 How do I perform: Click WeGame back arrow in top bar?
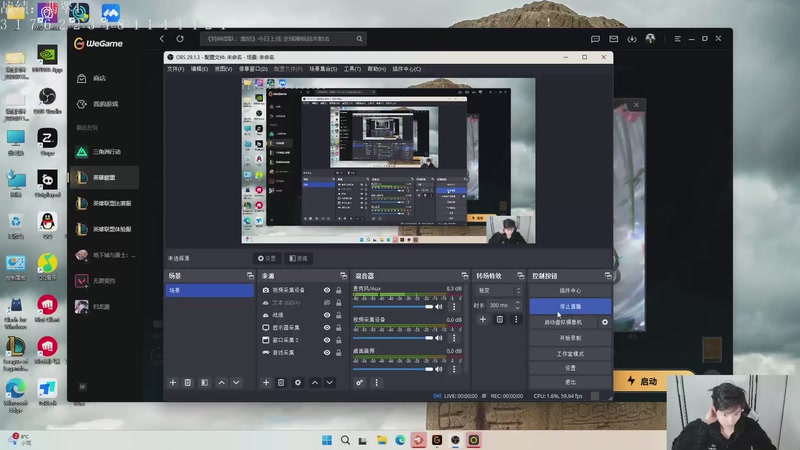[162, 39]
